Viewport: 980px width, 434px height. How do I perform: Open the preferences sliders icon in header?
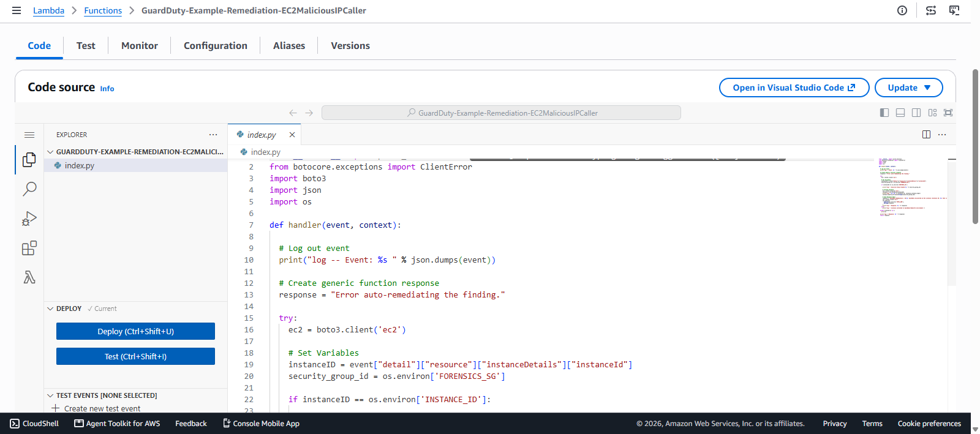point(931,10)
